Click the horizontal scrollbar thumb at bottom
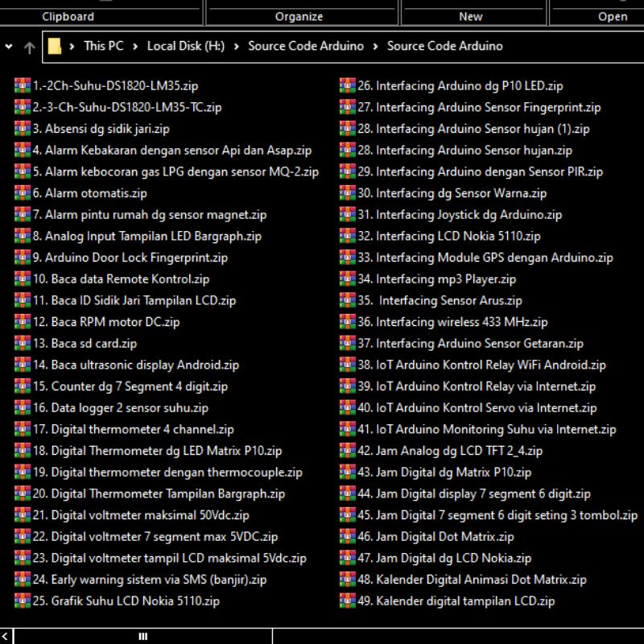644x644 pixels. click(x=143, y=637)
